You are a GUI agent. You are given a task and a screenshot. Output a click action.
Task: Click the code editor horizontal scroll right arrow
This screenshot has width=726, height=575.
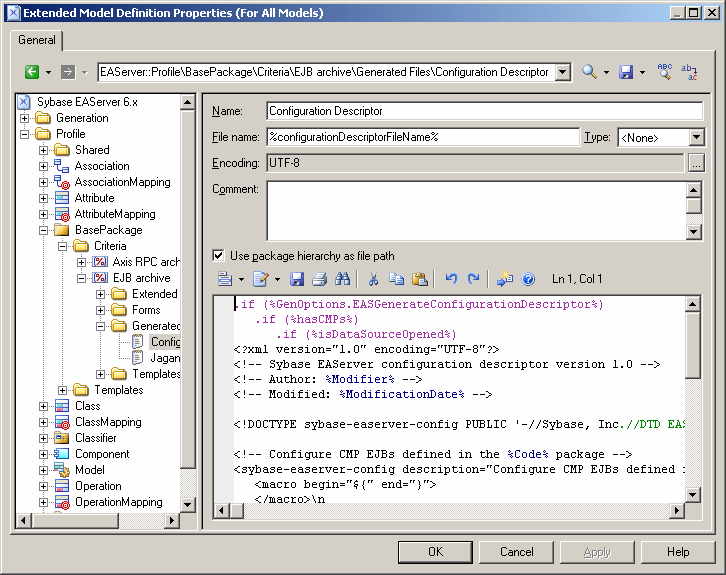tap(677, 511)
